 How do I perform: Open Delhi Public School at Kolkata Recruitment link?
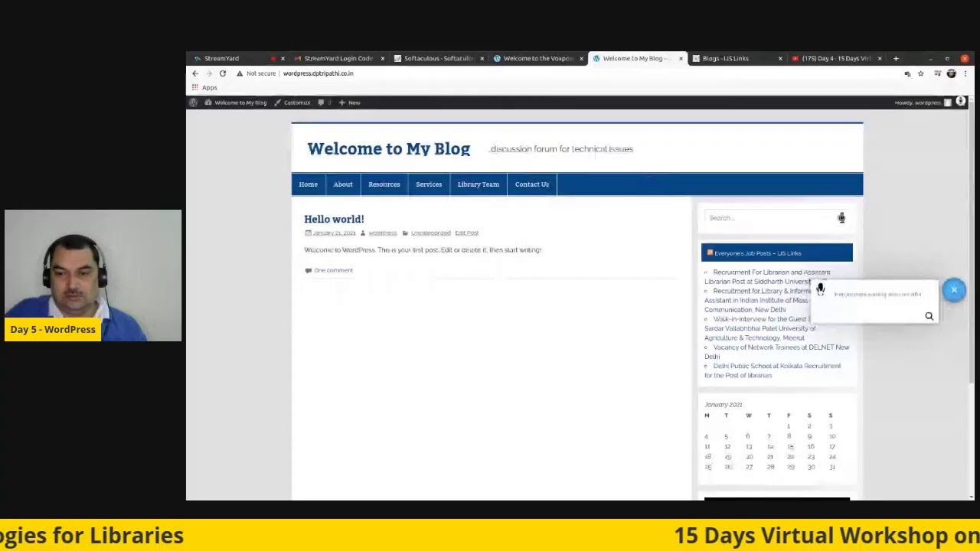tap(773, 370)
